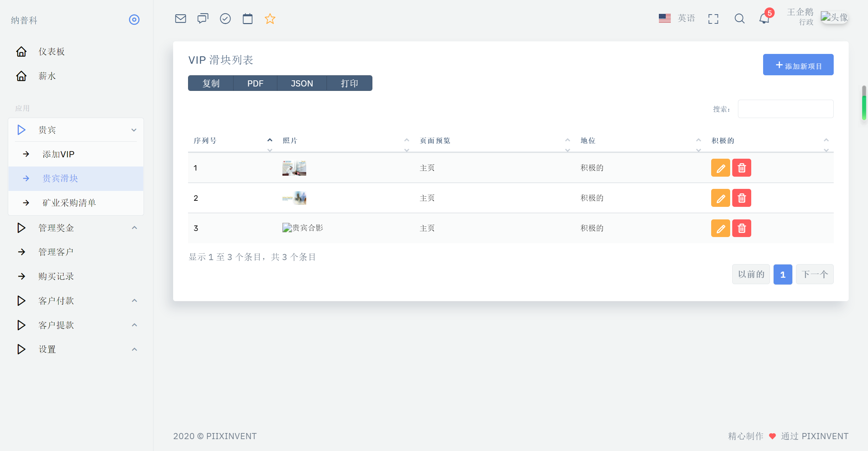Click the yellow star bookmark icon
The width and height of the screenshot is (868, 451).
[270, 19]
